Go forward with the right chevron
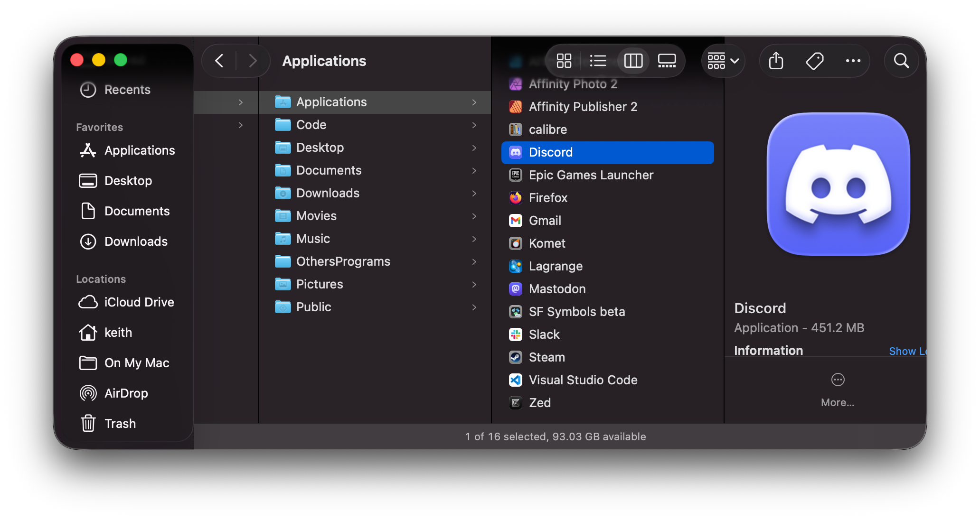Screen dimensions: 980x520 click(x=253, y=61)
